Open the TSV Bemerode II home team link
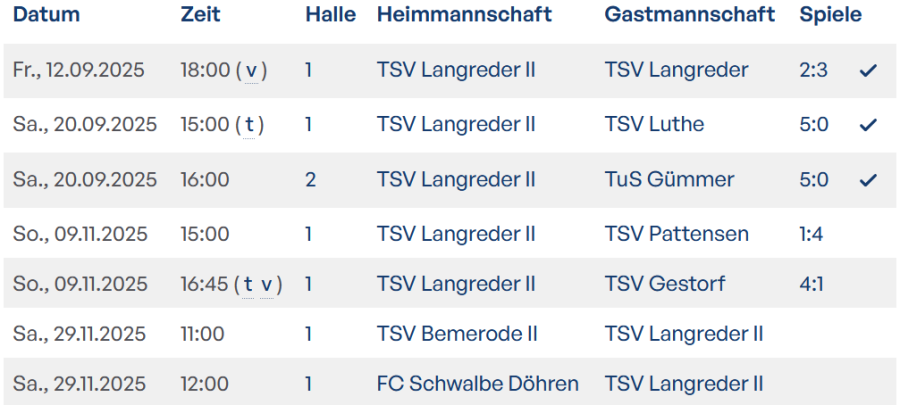The height and width of the screenshot is (405, 900). click(462, 334)
